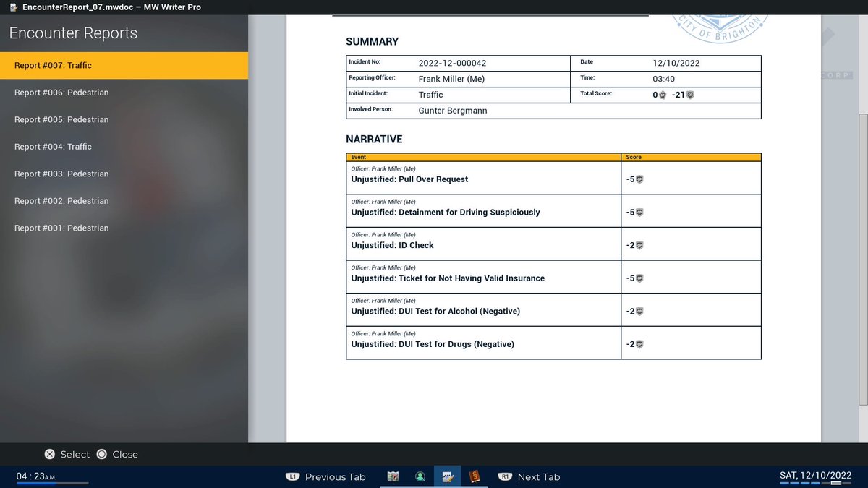Screen dimensions: 868x488
Task: Click Unjustified: DUI Test for Drugs entry
Action: tap(433, 345)
